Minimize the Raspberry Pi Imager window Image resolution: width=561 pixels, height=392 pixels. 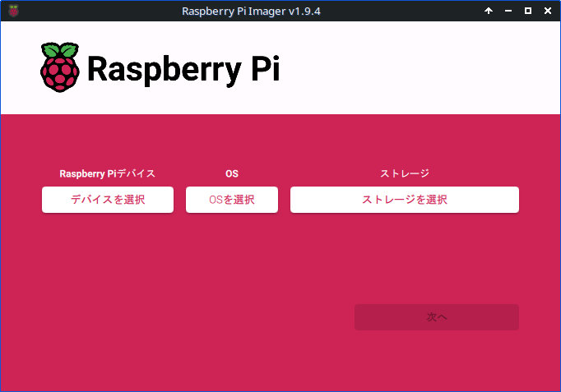pyautogui.click(x=508, y=11)
